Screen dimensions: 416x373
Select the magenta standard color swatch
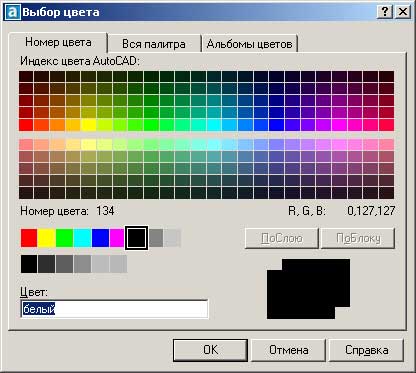pyautogui.click(x=117, y=238)
